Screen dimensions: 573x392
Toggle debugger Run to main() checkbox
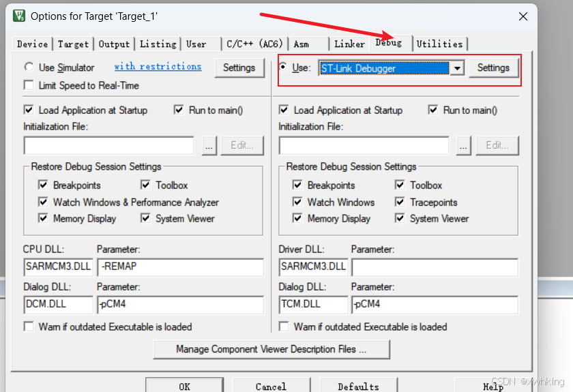tap(433, 110)
